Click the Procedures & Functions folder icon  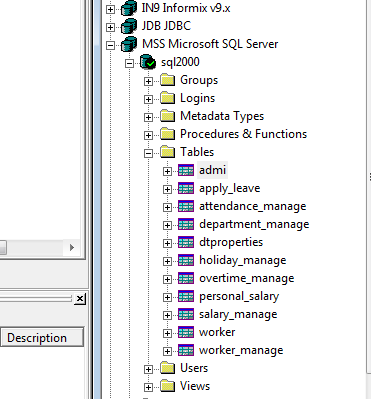(167, 134)
